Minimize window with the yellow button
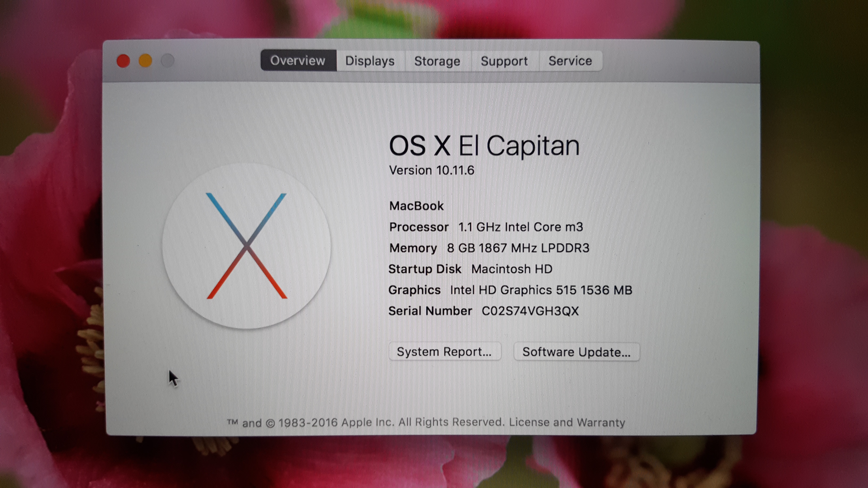 pyautogui.click(x=145, y=61)
